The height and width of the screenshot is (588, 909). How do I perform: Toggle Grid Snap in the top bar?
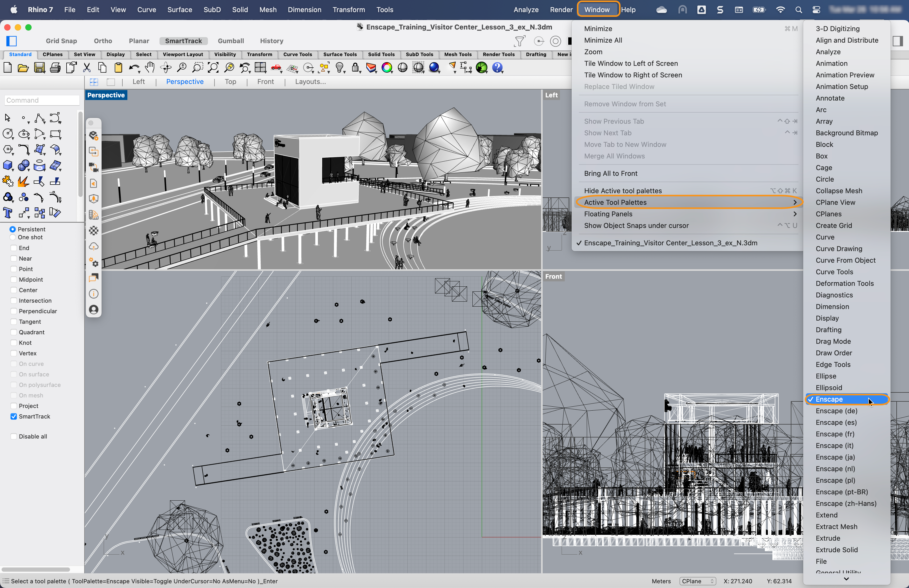62,41
